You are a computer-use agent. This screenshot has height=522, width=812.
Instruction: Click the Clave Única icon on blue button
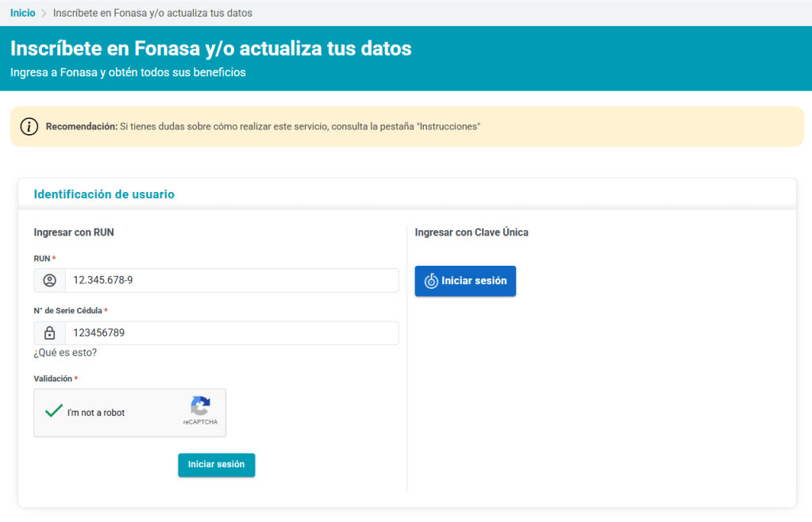point(431,281)
